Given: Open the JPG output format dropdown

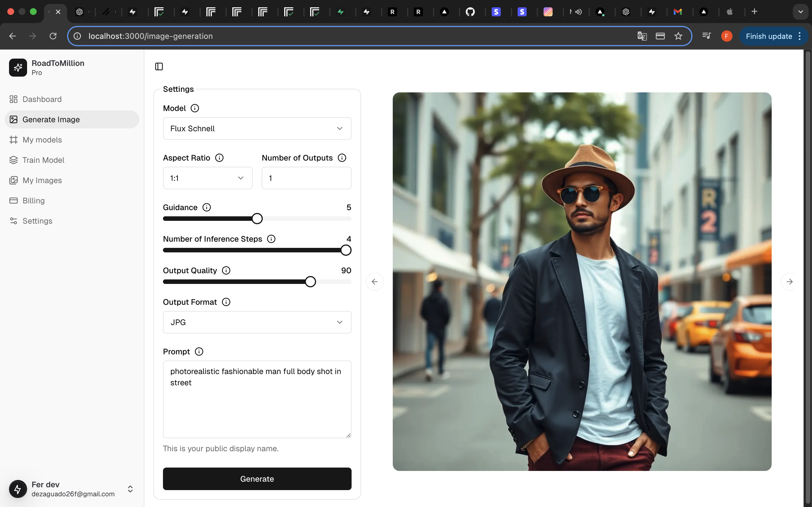Looking at the screenshot, I should pyautogui.click(x=257, y=322).
